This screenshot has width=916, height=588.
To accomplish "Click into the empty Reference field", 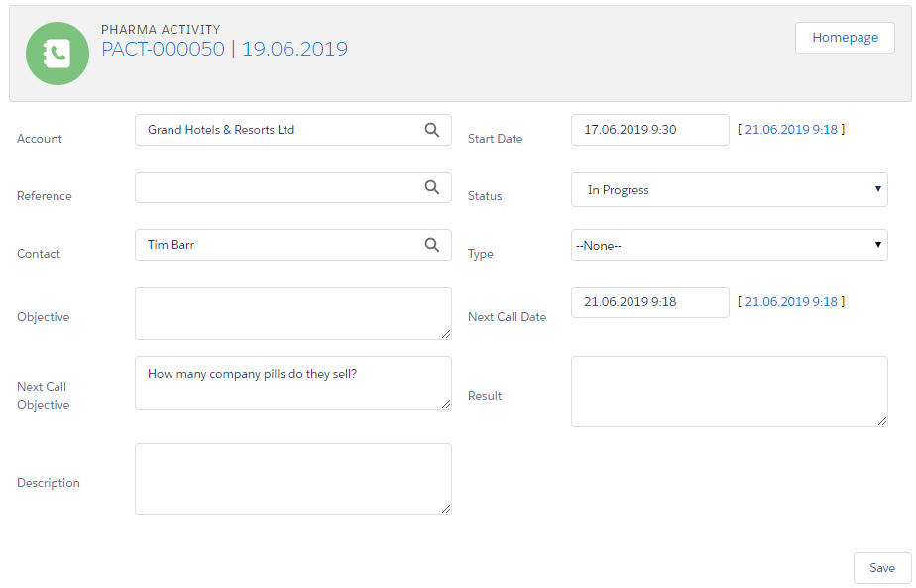I will click(278, 187).
